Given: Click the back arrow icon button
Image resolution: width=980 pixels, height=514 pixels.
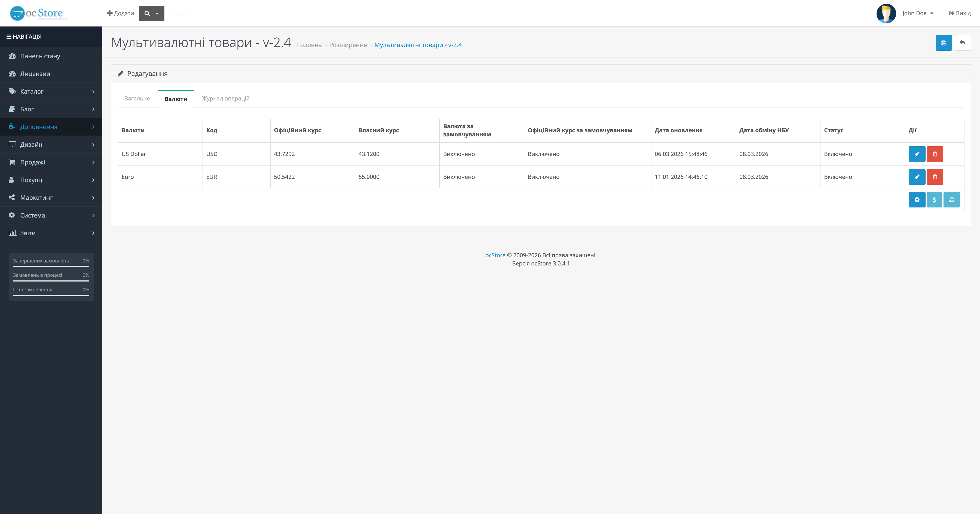Looking at the screenshot, I should (962, 43).
